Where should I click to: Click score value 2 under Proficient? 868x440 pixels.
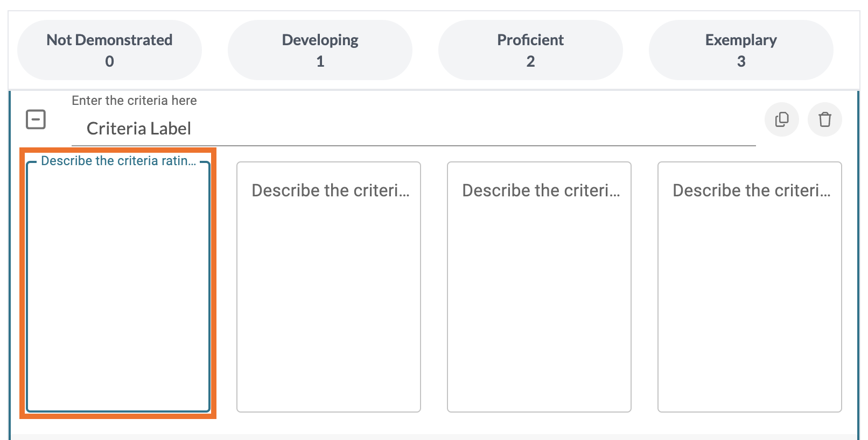tap(530, 61)
